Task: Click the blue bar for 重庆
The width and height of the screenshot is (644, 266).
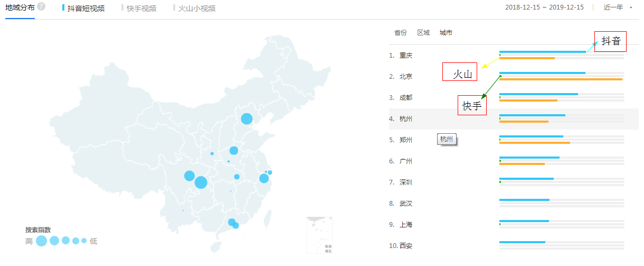Action: [543, 52]
